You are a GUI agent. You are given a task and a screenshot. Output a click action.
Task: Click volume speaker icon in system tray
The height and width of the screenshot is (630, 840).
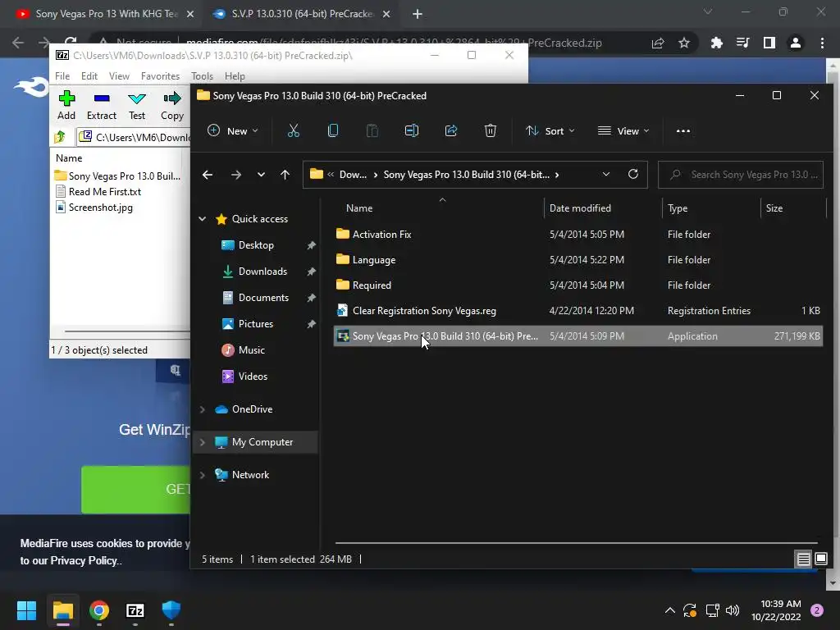tap(733, 610)
